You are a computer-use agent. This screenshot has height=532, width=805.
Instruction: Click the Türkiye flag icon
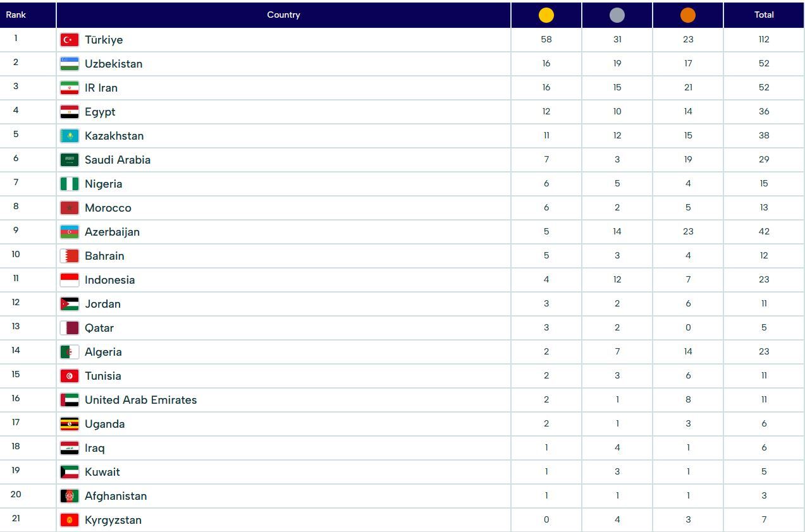(70, 40)
